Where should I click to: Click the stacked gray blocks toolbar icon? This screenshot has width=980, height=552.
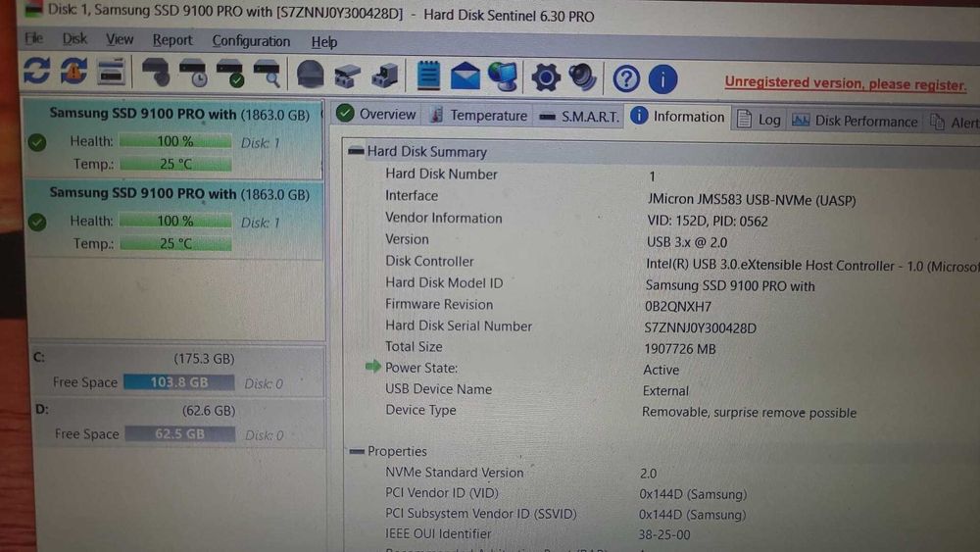(x=385, y=75)
